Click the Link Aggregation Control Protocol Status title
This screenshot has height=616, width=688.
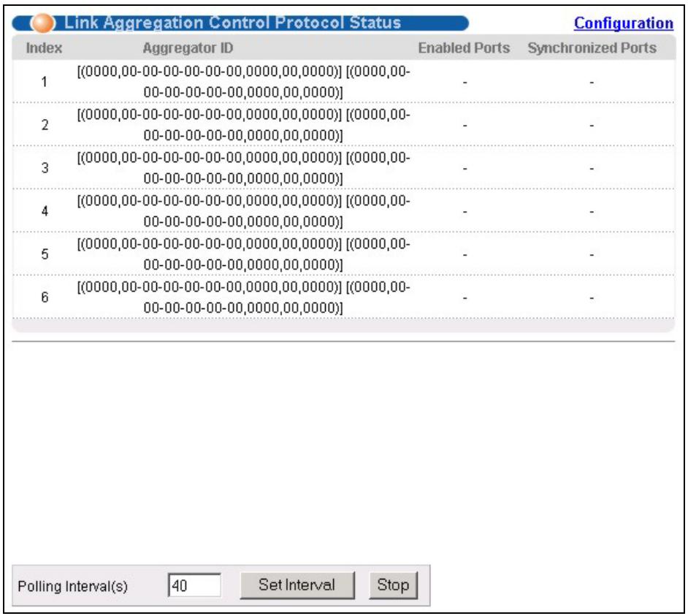point(232,23)
